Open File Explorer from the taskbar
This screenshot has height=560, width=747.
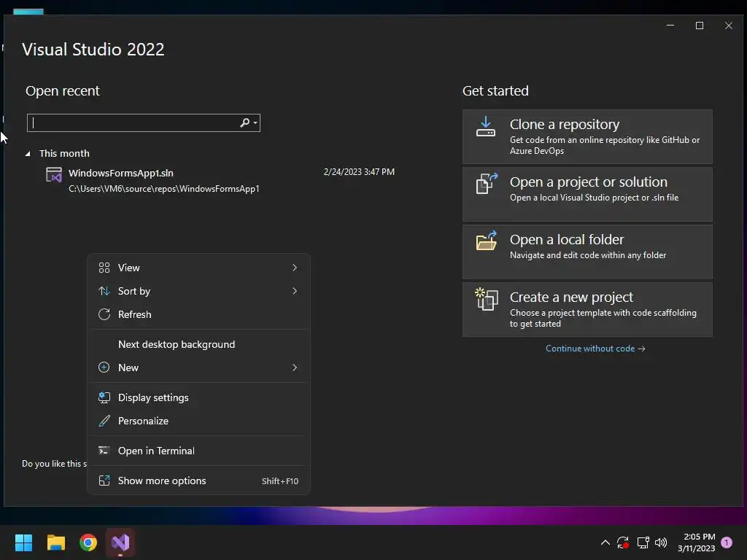tap(55, 542)
